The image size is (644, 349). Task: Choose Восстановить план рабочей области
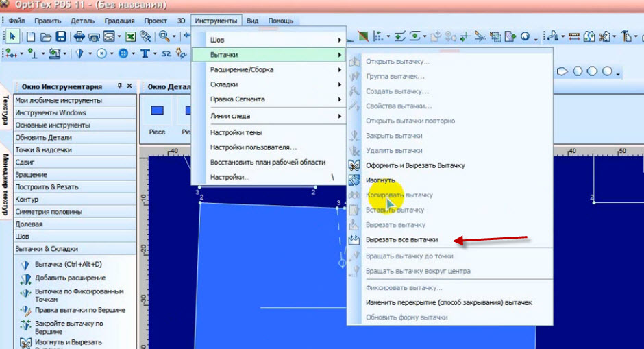coord(269,163)
